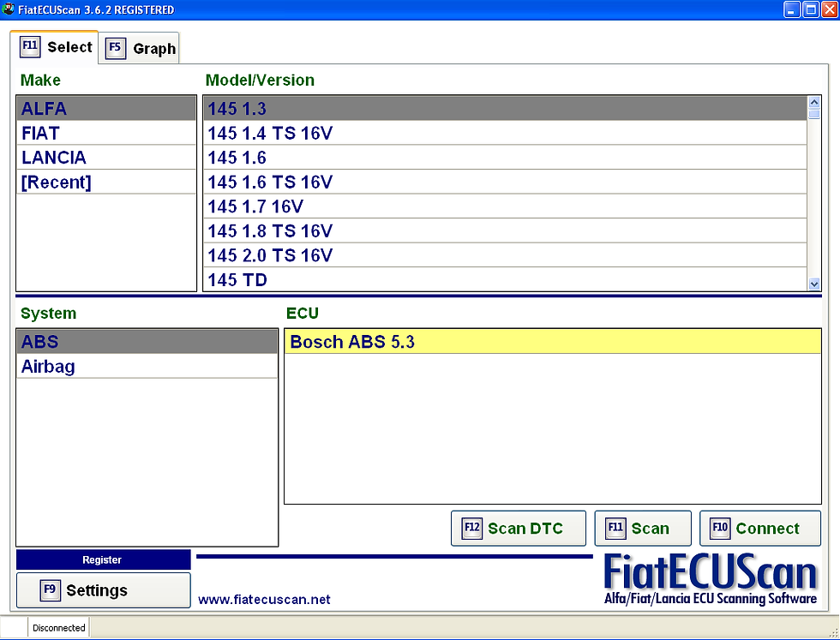Minimize the FiatECUScan window

tap(792, 9)
